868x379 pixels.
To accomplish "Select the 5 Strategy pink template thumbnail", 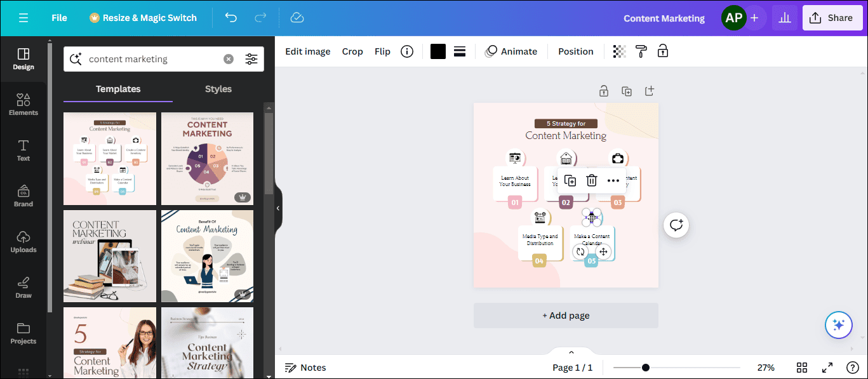I will pos(110,159).
